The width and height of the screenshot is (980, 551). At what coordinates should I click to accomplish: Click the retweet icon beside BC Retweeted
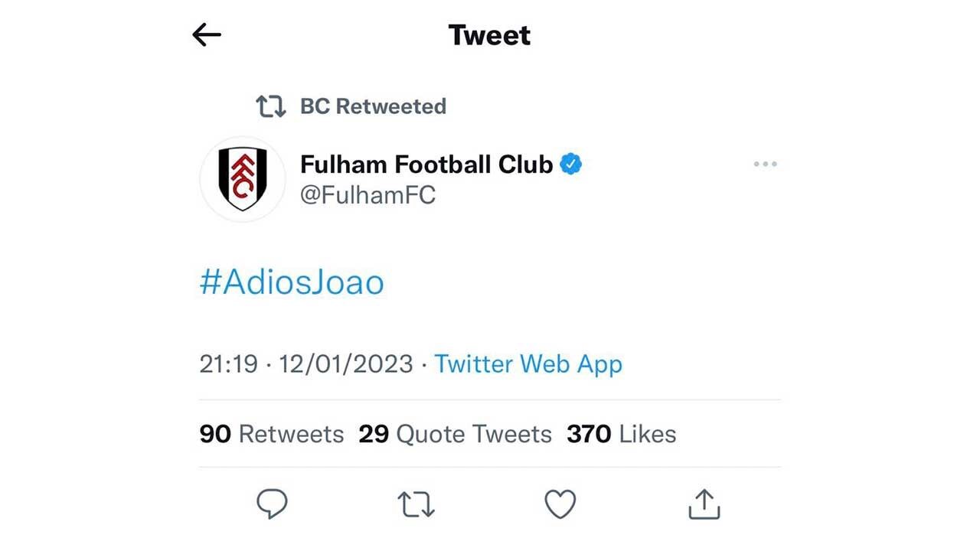pyautogui.click(x=270, y=106)
